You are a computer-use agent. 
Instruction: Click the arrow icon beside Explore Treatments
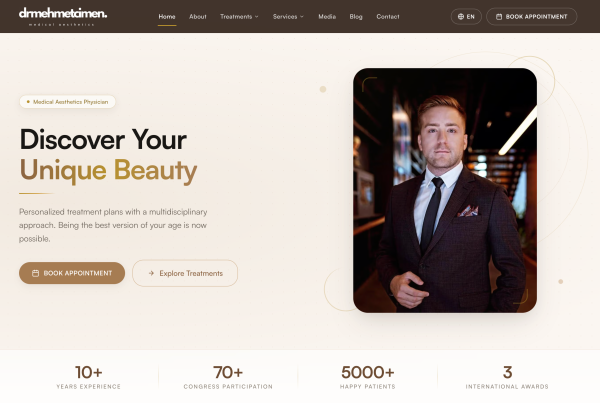click(x=151, y=273)
